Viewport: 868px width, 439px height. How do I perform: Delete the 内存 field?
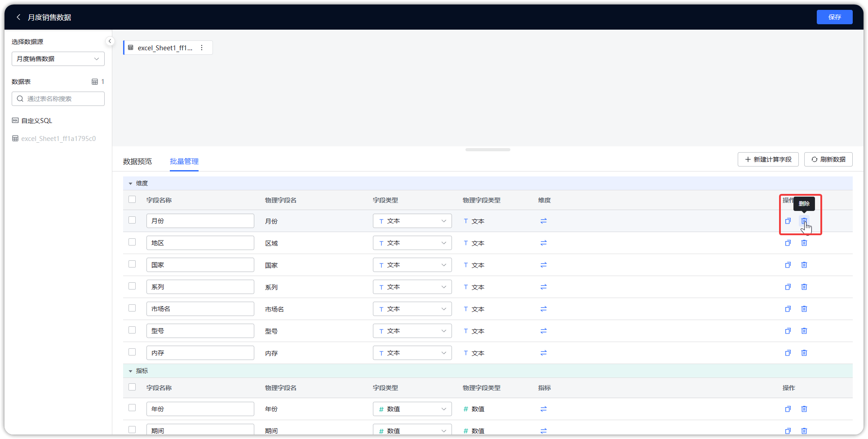pyautogui.click(x=804, y=353)
